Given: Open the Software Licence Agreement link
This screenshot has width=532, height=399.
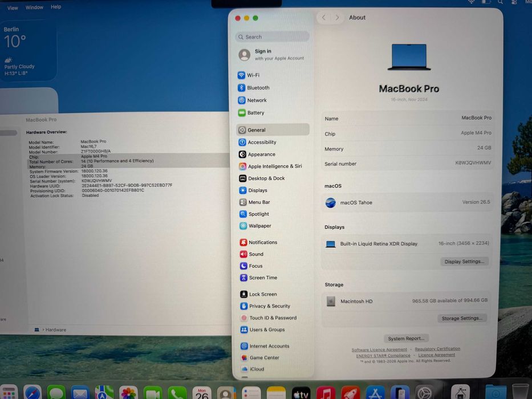Looking at the screenshot, I should [x=379, y=349].
